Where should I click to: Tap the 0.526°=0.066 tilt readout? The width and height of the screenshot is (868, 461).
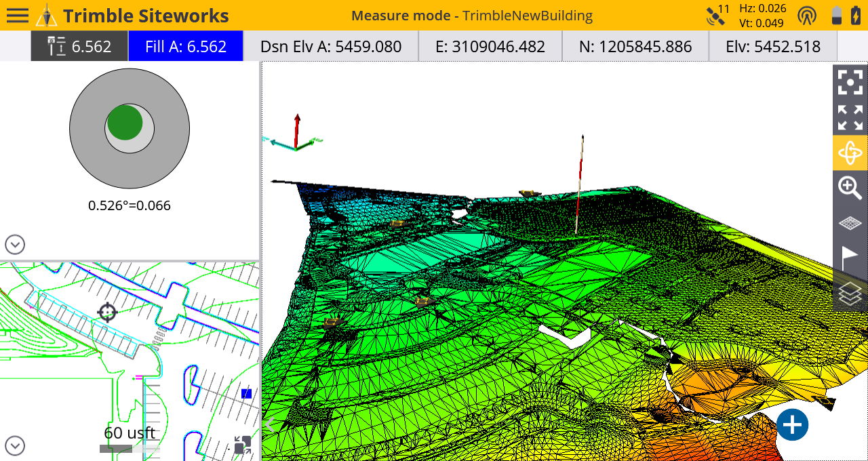tap(130, 205)
